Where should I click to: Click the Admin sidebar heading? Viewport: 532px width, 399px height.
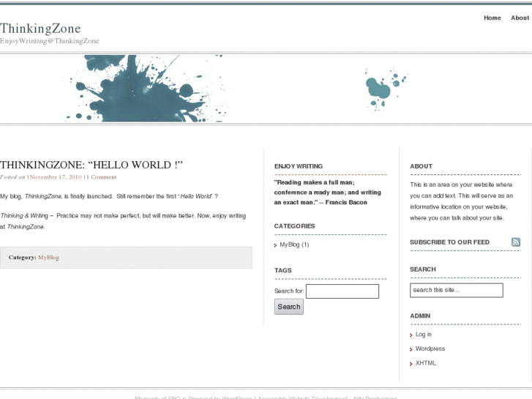(x=420, y=316)
